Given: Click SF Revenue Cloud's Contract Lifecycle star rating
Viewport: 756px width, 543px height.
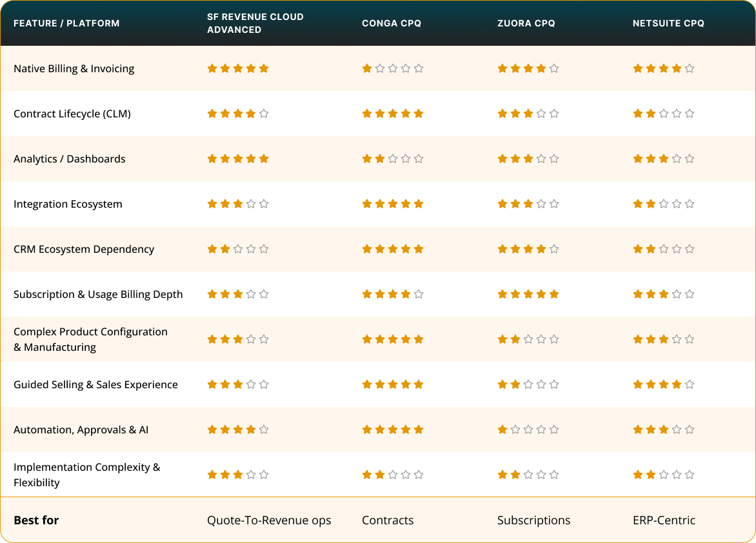Looking at the screenshot, I should 237,114.
